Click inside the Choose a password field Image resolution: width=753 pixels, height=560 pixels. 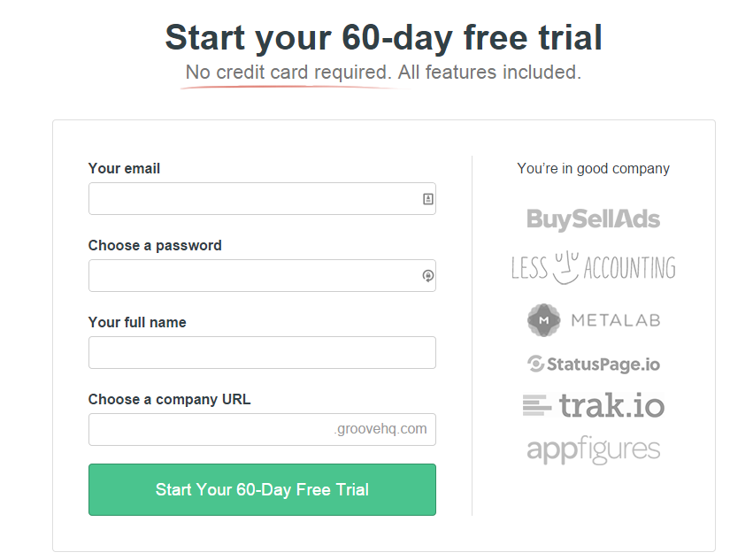pos(248,275)
